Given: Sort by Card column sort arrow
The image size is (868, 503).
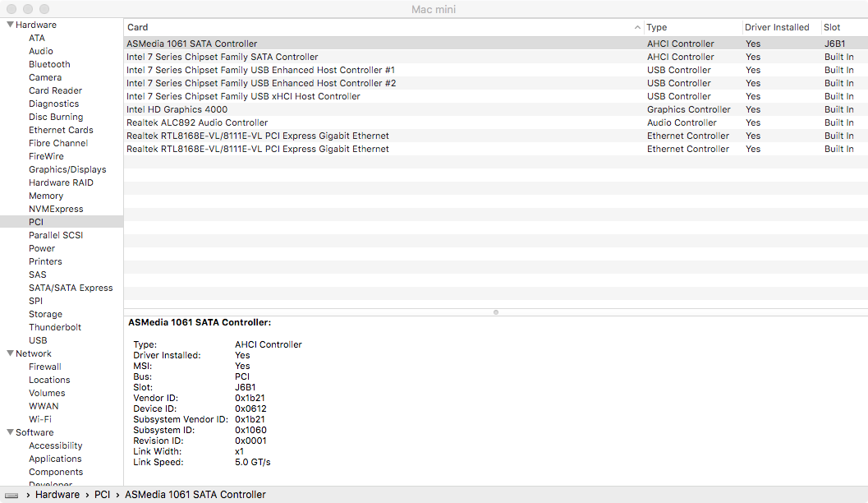Looking at the screenshot, I should coord(637,27).
